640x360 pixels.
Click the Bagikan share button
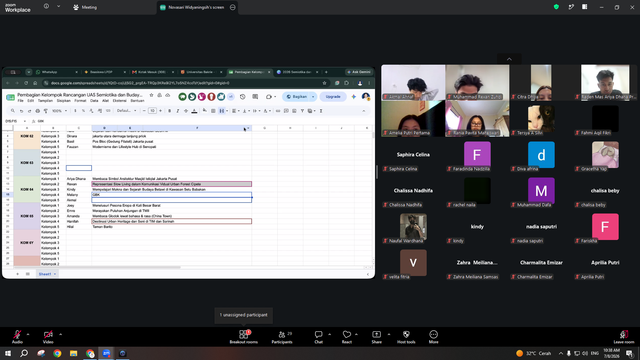297,97
